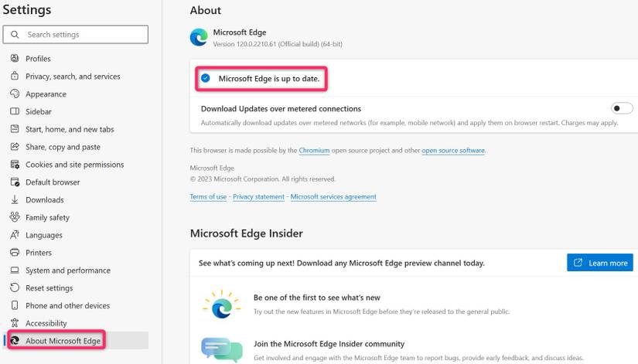
Task: Click the Appearance icon in sidebar
Action: click(x=15, y=94)
